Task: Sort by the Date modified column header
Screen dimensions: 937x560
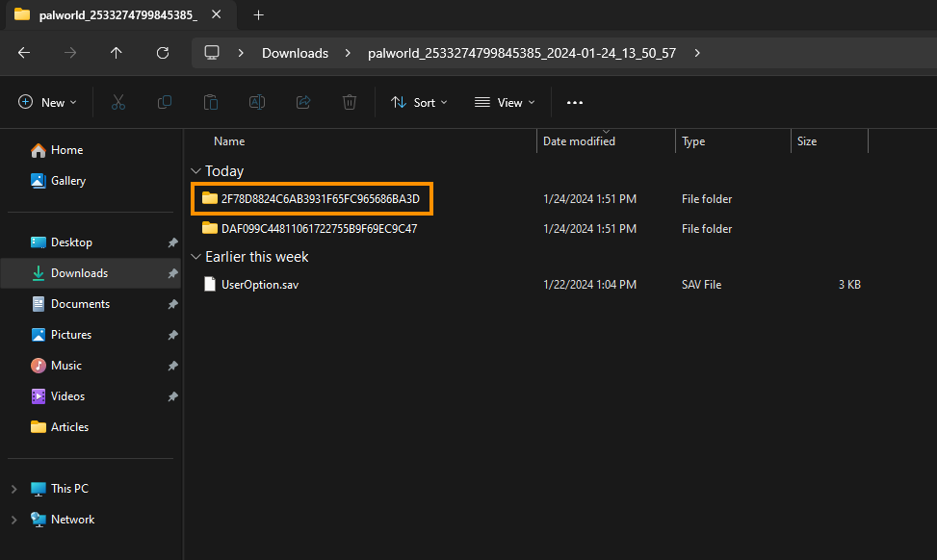Action: [579, 141]
